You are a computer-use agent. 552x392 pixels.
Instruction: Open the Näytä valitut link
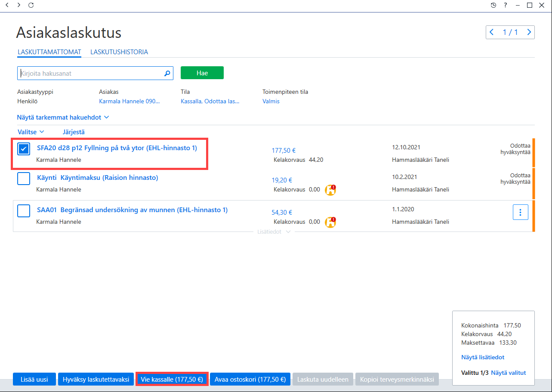click(508, 373)
